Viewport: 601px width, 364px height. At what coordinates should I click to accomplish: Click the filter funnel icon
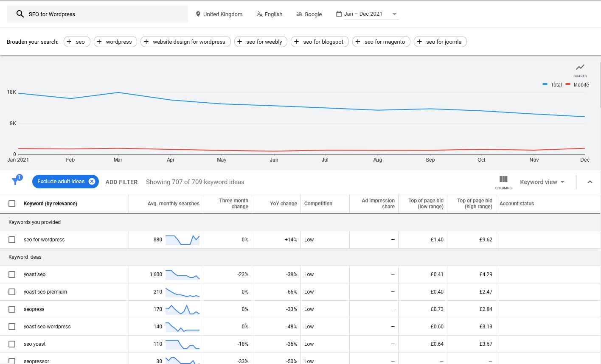pos(15,181)
